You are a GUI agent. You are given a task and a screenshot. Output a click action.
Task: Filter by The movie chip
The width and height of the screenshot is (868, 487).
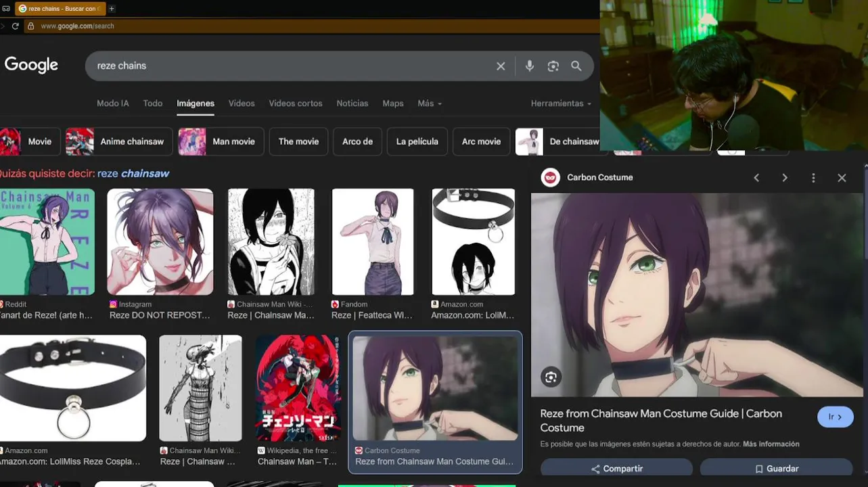tap(298, 142)
